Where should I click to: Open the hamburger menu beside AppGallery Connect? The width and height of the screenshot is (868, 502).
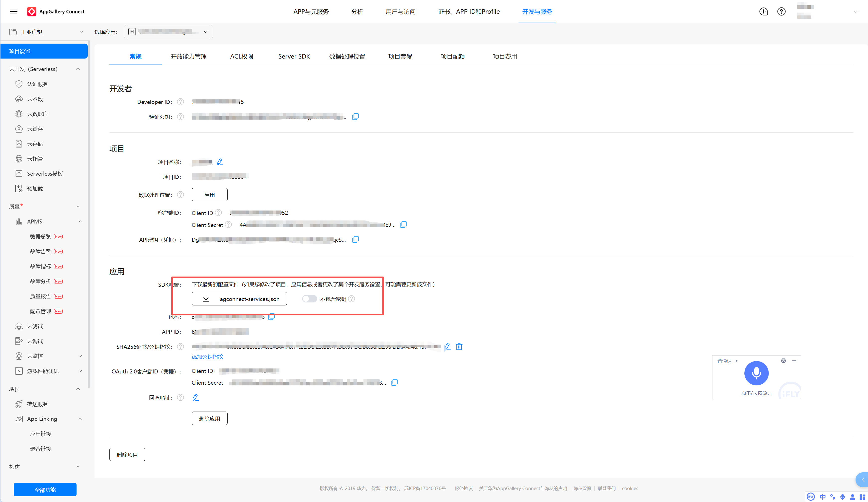tap(14, 11)
